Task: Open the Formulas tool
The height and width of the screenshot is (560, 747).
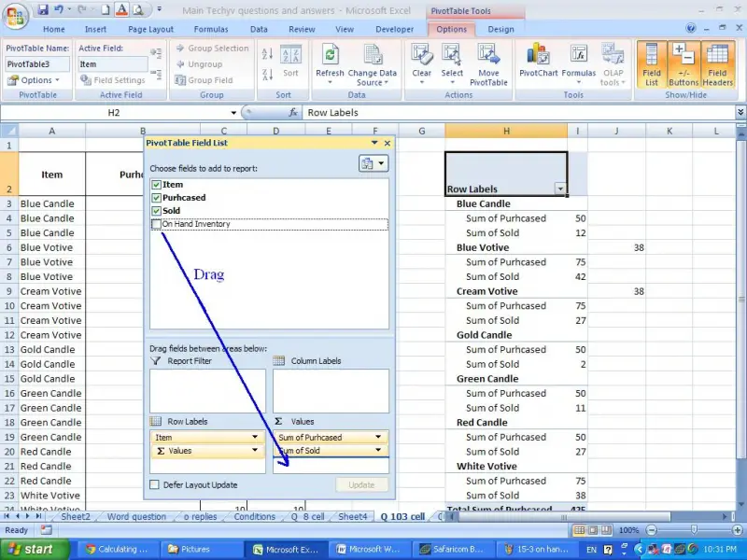Action: tap(578, 64)
